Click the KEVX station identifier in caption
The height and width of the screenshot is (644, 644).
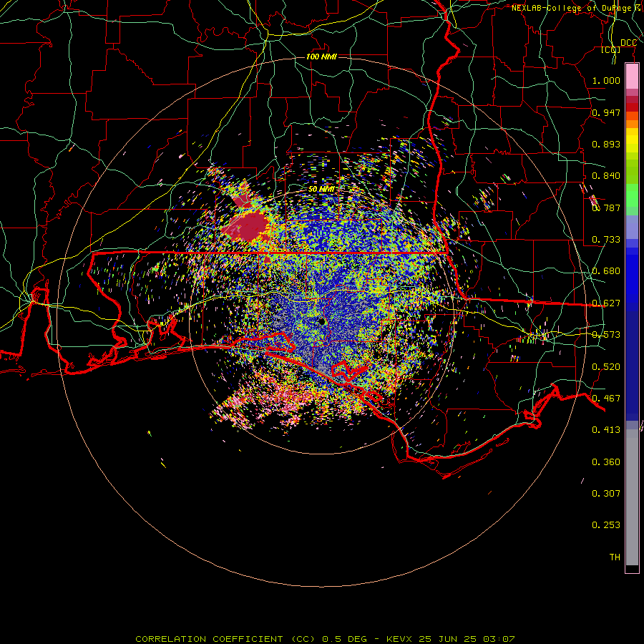click(x=400, y=639)
